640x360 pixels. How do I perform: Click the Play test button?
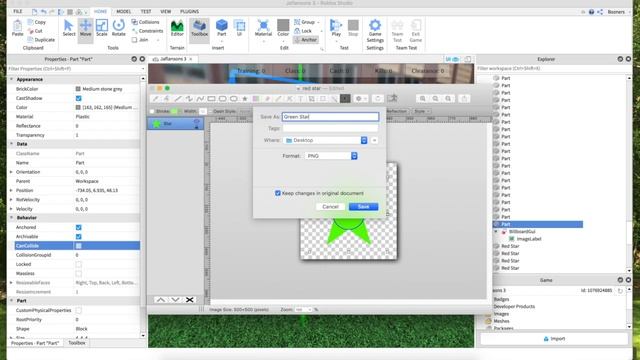pyautogui.click(x=336, y=29)
